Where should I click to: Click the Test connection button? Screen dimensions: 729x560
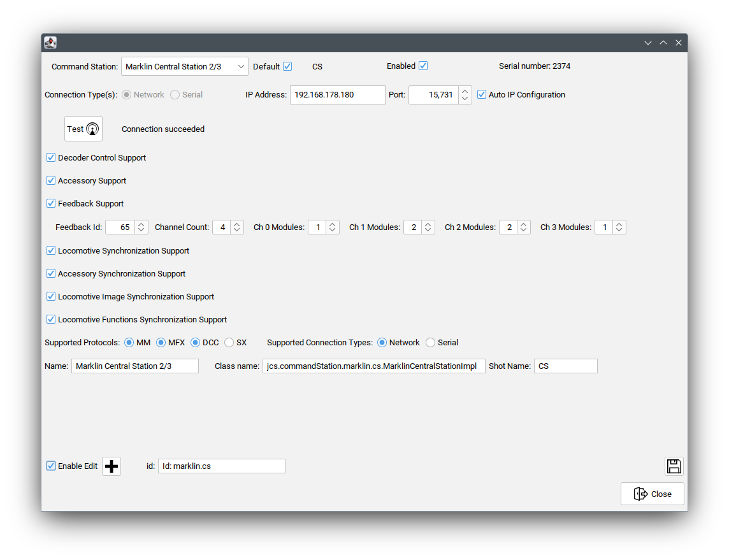(83, 129)
